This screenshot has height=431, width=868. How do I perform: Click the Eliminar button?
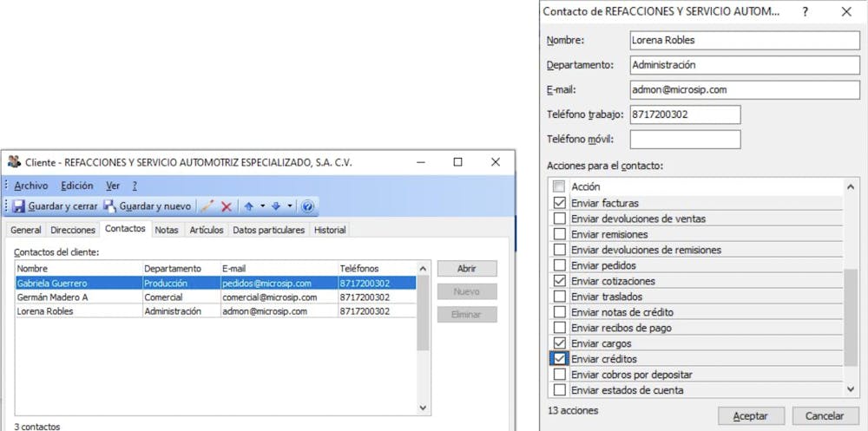click(x=467, y=315)
